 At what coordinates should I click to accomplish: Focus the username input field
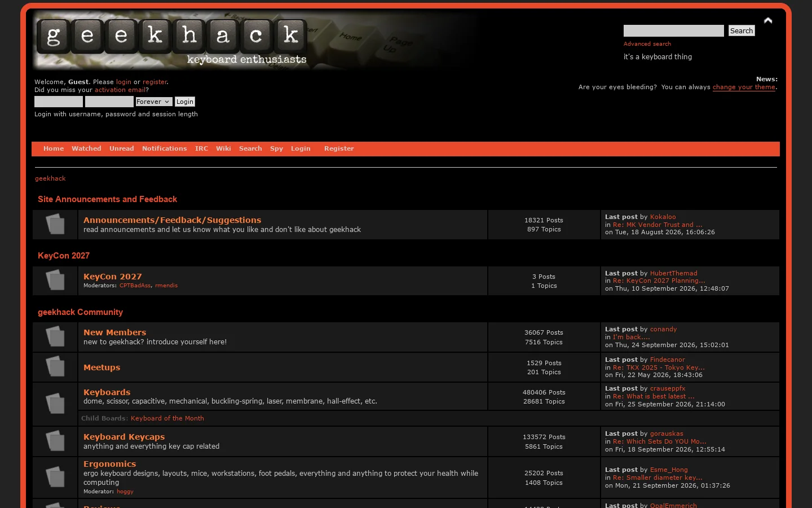click(x=59, y=102)
